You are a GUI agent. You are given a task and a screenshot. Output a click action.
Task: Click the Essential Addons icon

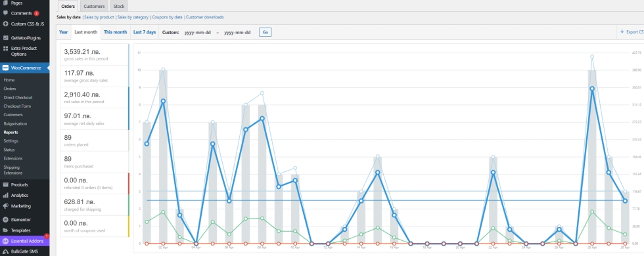(x=5, y=241)
